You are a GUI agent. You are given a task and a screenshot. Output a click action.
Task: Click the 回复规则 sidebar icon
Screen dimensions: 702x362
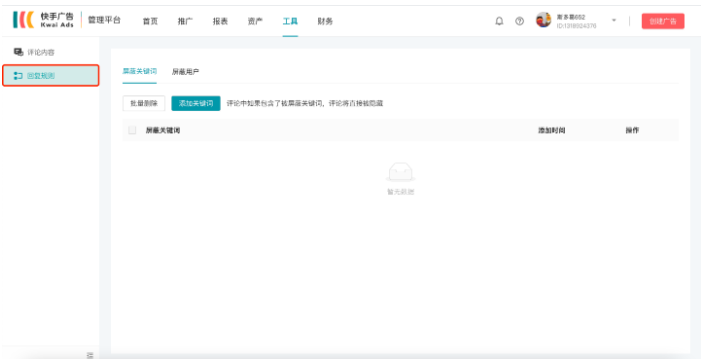[x=18, y=76]
